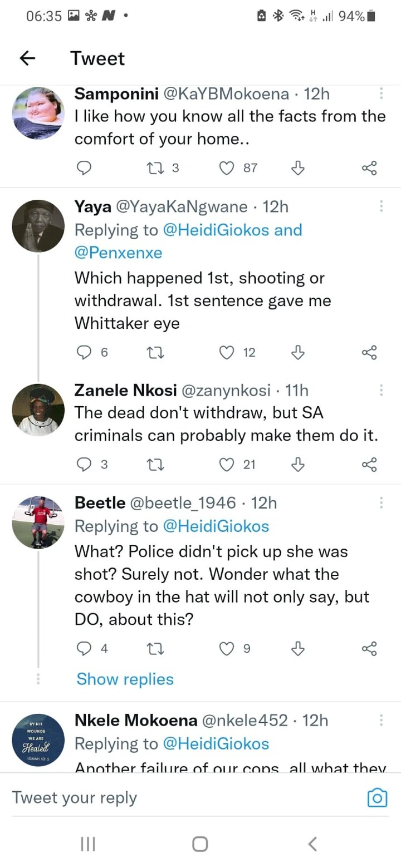Viewport: 401px width, 868px height.
Task: Expand Show replies under Beetle's tweet
Action: [x=125, y=679]
